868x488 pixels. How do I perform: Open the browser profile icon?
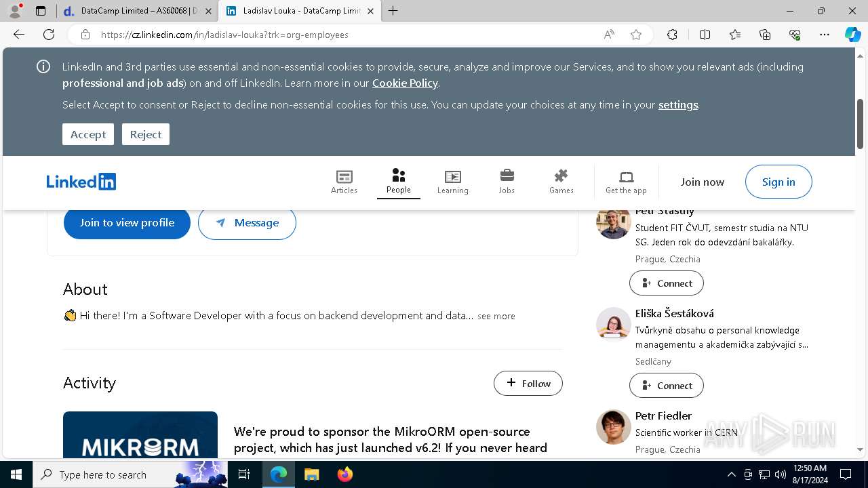[15, 11]
